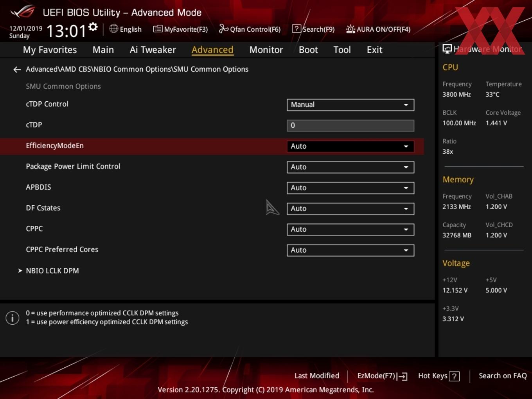Click the Core Voltage 1.441 V value
Viewport: 532px width, 399px height.
pyautogui.click(x=496, y=123)
